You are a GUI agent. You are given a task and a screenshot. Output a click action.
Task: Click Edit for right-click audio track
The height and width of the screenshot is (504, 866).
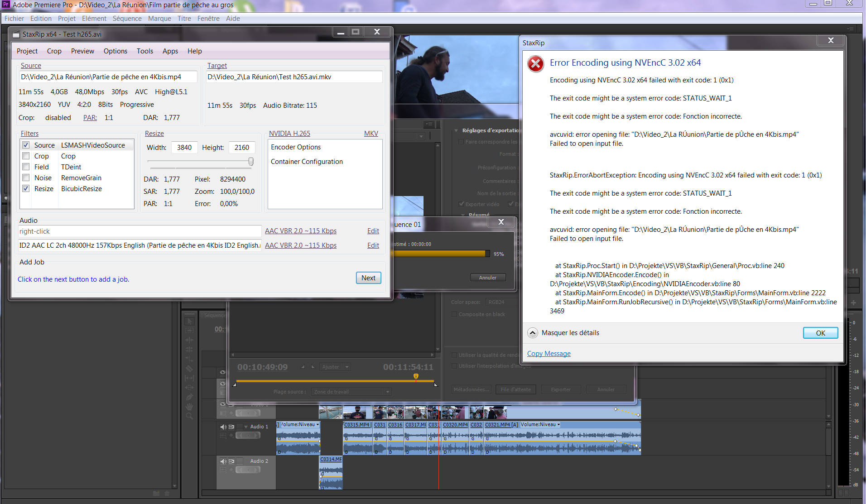click(x=373, y=231)
